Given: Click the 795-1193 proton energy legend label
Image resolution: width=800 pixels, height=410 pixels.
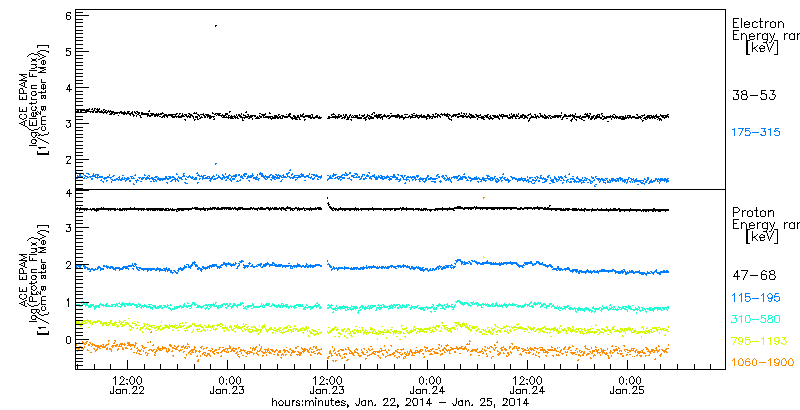Looking at the screenshot, I should pyautogui.click(x=759, y=341).
